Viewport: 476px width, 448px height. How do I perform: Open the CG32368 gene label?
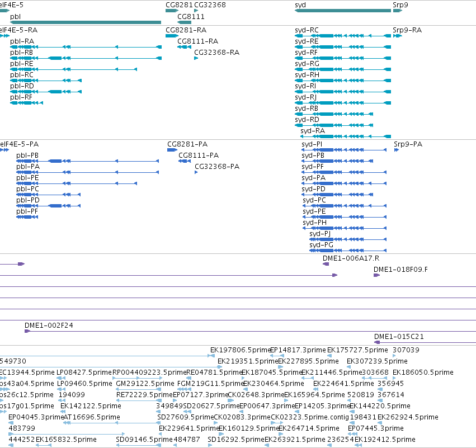point(210,5)
